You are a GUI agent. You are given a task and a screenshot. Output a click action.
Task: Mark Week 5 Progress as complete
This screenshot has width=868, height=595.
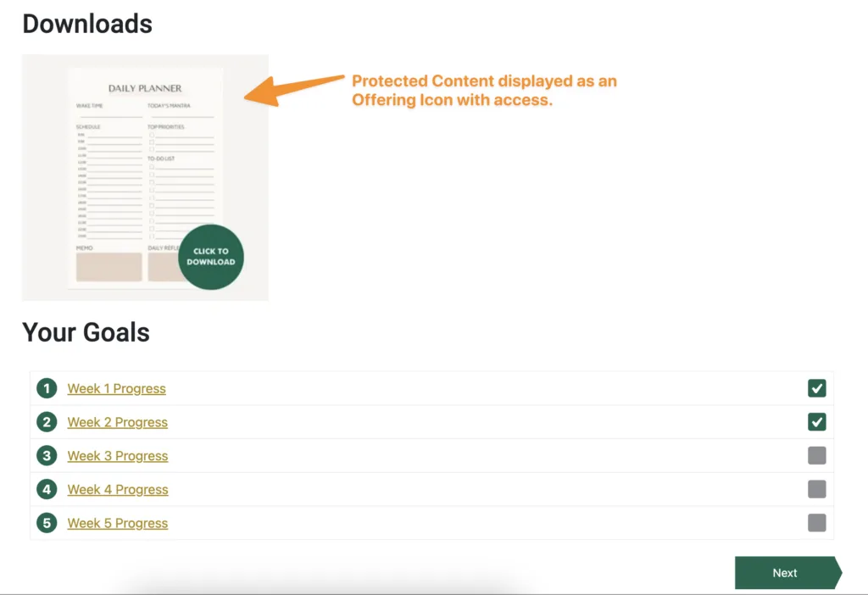[816, 523]
